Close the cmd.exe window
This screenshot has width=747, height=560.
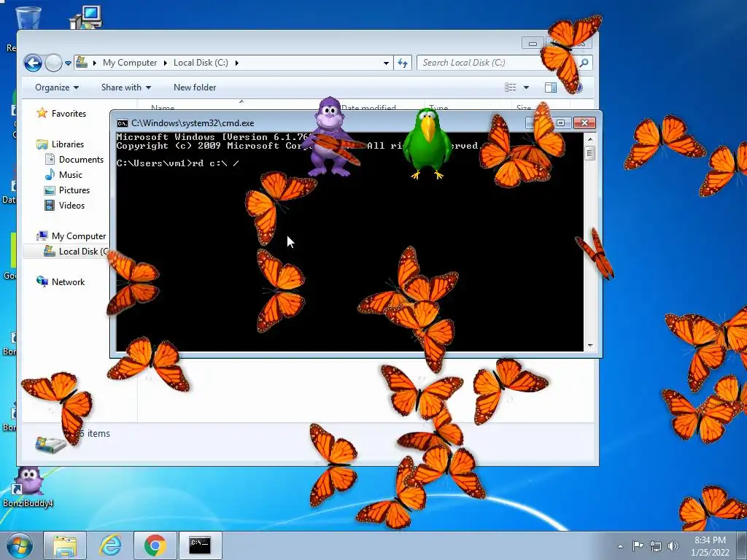click(584, 122)
